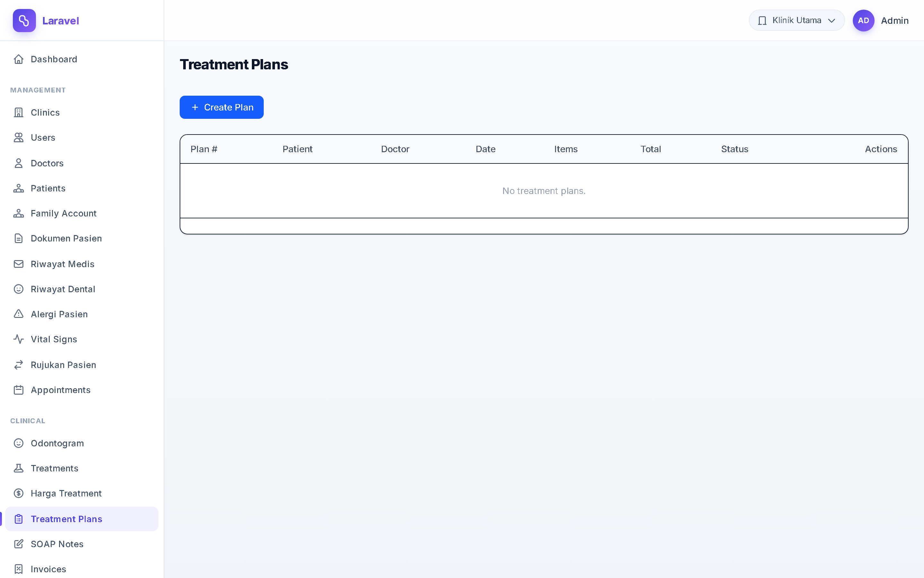The image size is (924, 578).
Task: Open the Family Account section
Action: click(82, 213)
